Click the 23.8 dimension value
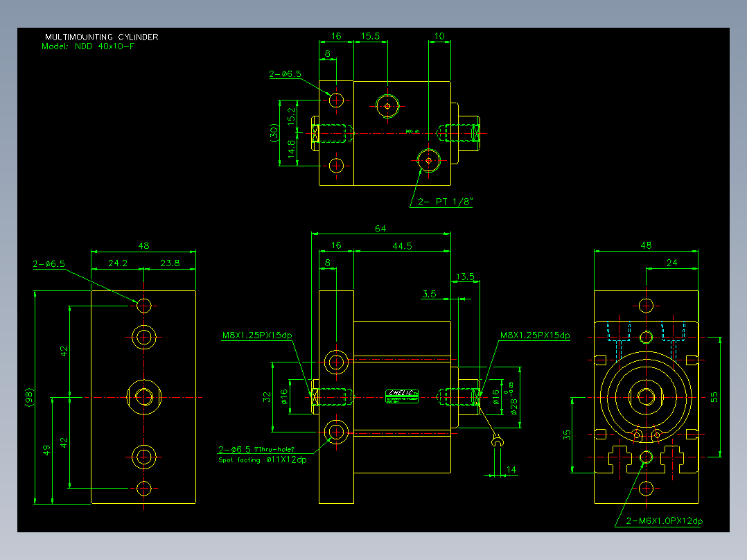747x560 pixels. click(x=170, y=263)
